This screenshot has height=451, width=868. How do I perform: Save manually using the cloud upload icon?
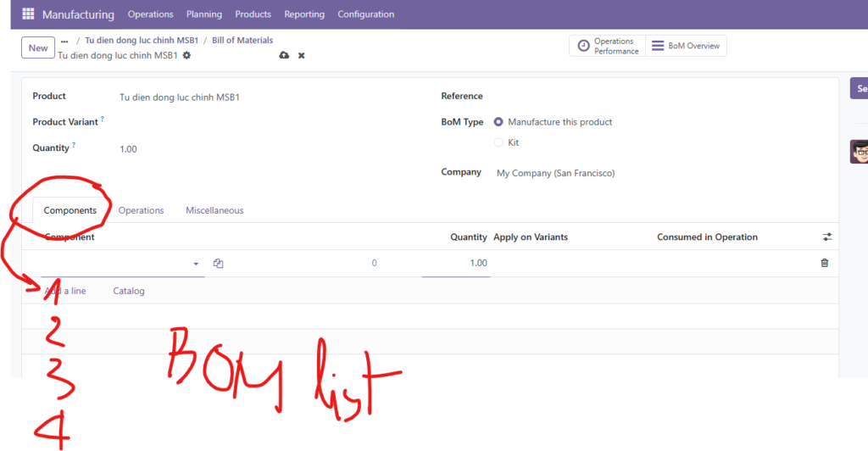click(x=284, y=55)
